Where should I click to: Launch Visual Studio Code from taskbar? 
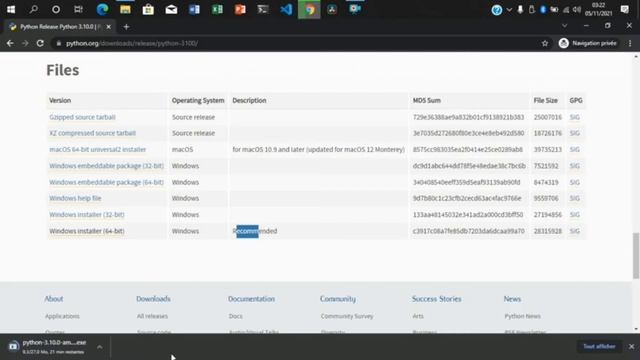(286, 9)
